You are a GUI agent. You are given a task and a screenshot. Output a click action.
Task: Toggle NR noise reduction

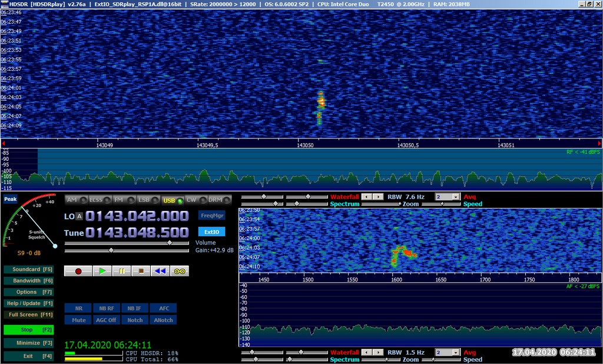click(x=78, y=308)
